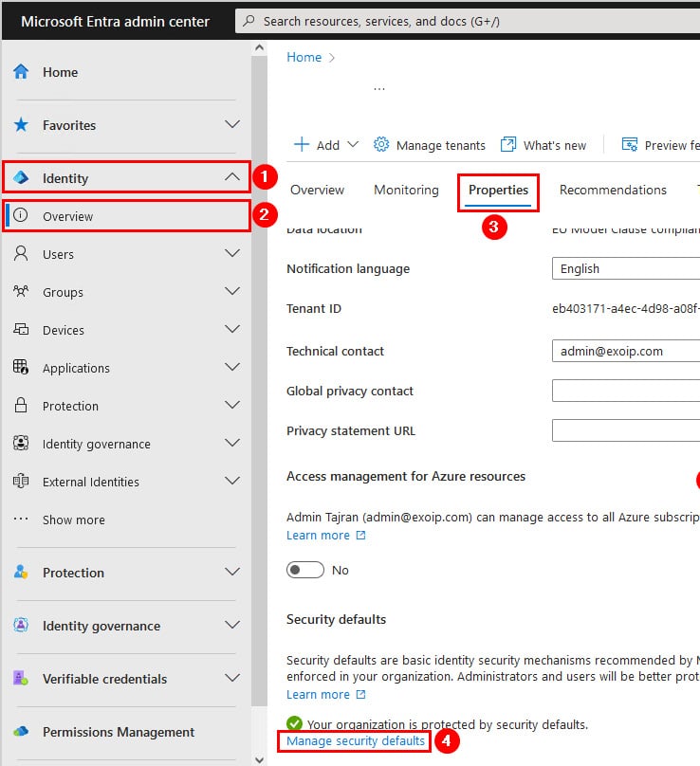Viewport: 700px width, 766px height.
Task: Click the ellipsis below the Home breadcrumb
Action: tap(379, 89)
